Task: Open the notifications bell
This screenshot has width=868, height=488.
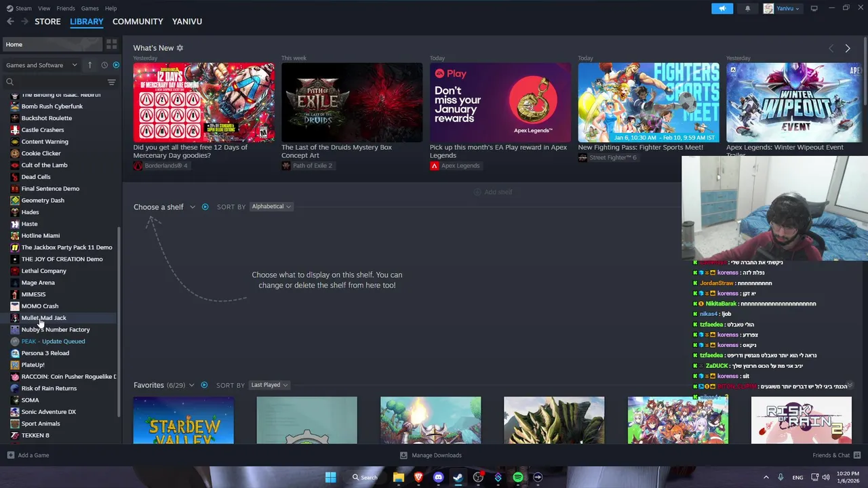Action: coord(747,8)
